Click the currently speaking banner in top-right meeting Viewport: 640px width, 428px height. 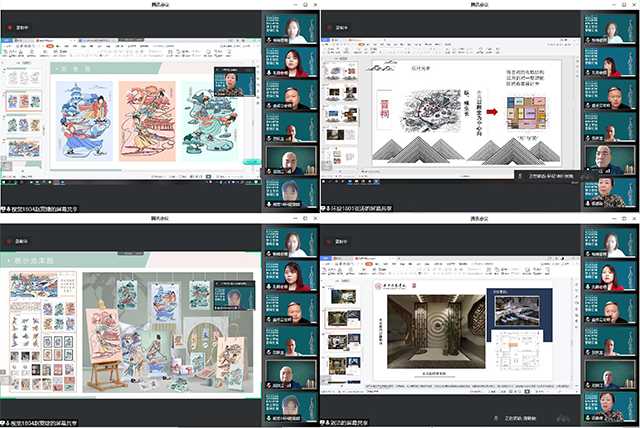point(545,175)
